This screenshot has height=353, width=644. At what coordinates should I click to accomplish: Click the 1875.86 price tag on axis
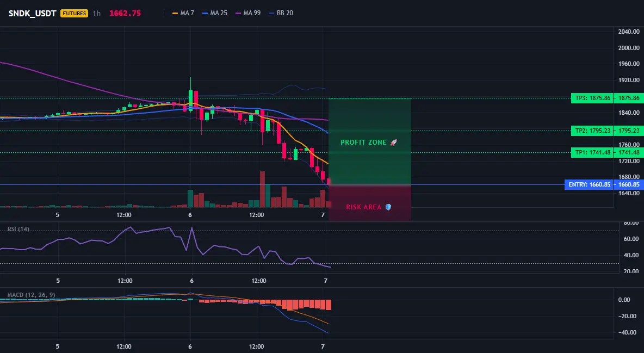coord(628,98)
